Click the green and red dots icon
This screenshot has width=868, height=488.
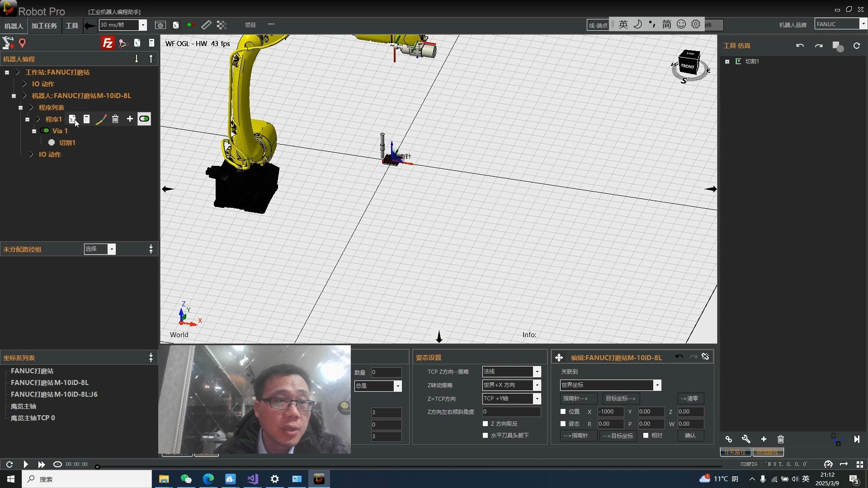(191, 25)
